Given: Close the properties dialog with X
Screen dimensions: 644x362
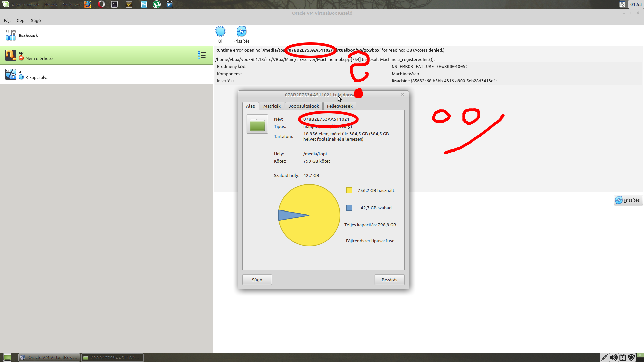Looking at the screenshot, I should [x=402, y=94].
